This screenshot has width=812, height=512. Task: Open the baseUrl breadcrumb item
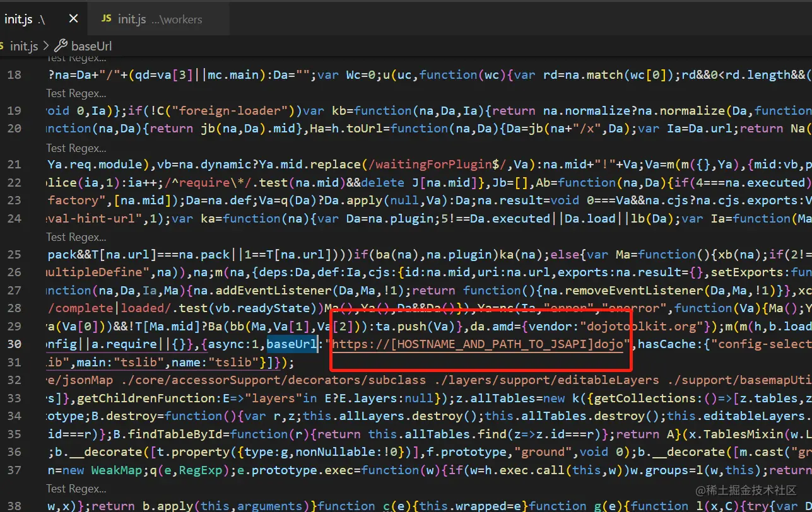pos(91,46)
